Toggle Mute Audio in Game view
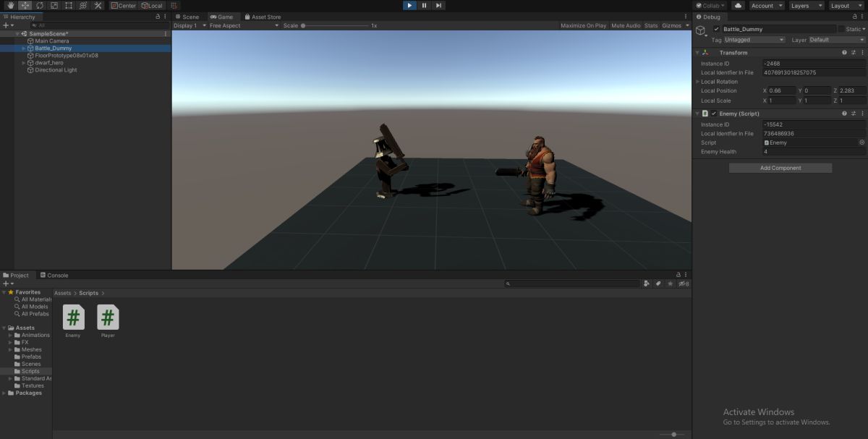This screenshot has height=439, width=868. click(x=626, y=25)
